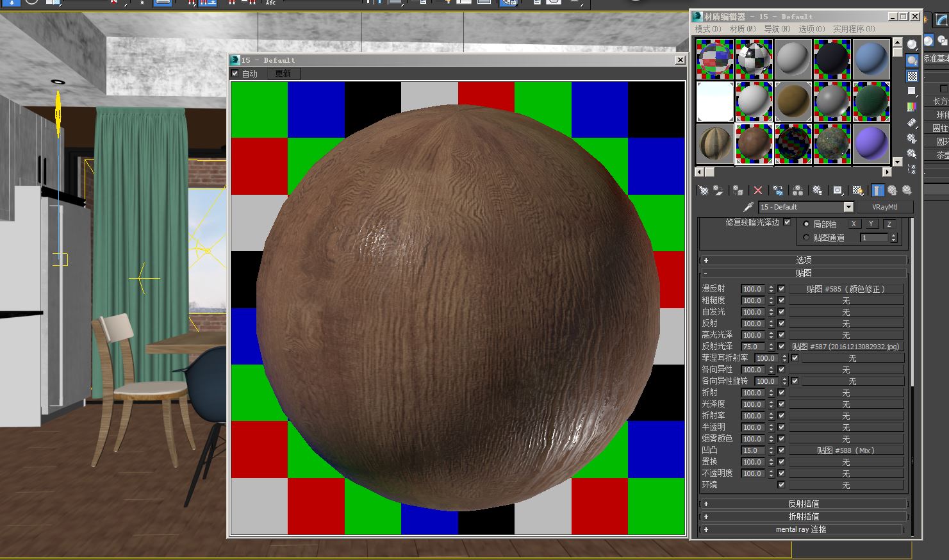The width and height of the screenshot is (949, 560).
Task: Click the Go to Parent icon
Action: click(892, 190)
